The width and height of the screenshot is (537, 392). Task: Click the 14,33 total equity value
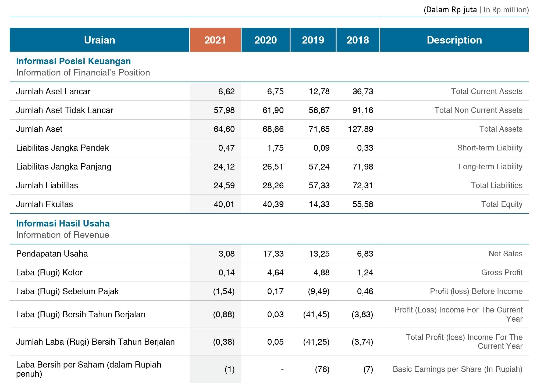319,204
